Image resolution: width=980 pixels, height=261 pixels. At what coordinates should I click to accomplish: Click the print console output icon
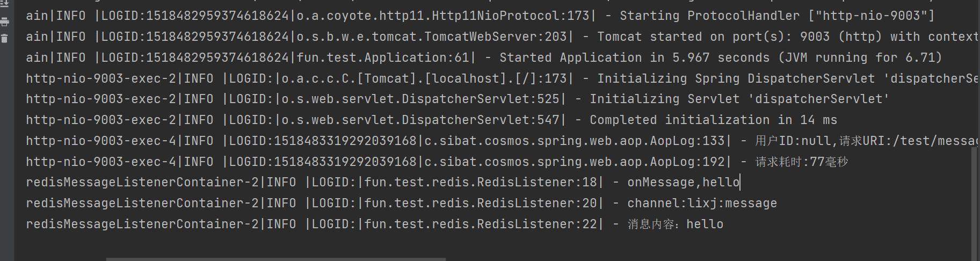pos(5,22)
